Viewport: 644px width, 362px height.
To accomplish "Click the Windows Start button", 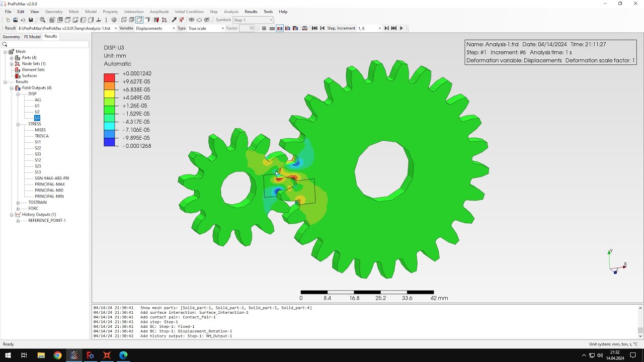I will pyautogui.click(x=8, y=355).
